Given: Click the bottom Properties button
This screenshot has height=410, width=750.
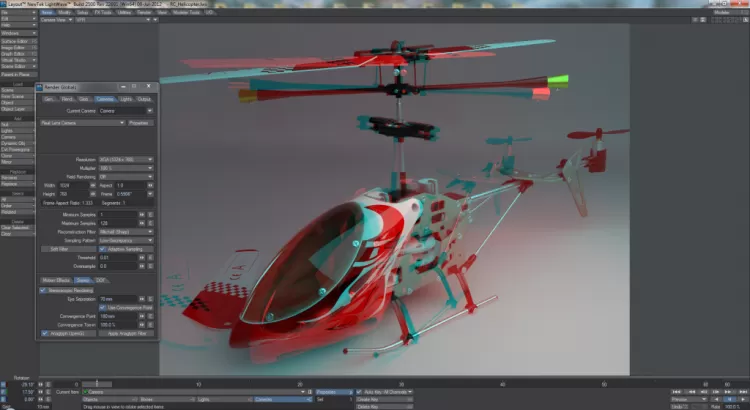Looking at the screenshot, I should pyautogui.click(x=334, y=392).
